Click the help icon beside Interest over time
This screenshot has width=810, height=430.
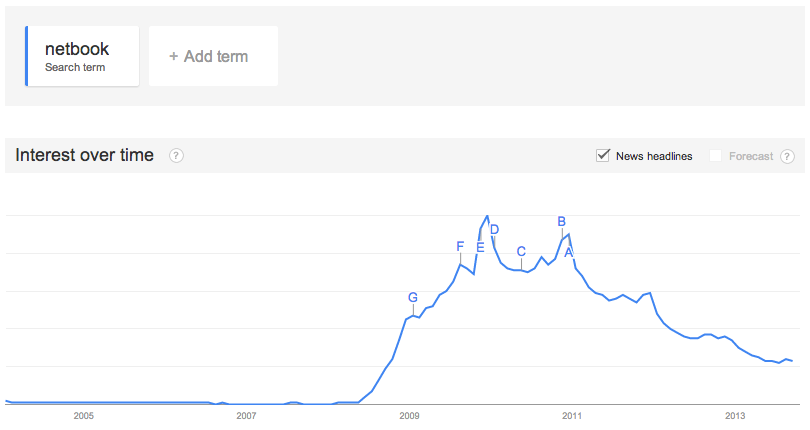[x=176, y=156]
